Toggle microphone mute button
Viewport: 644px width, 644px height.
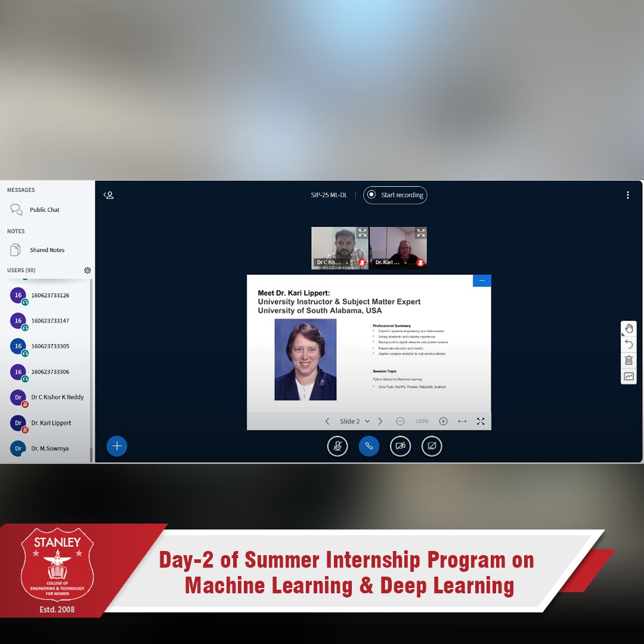337,446
